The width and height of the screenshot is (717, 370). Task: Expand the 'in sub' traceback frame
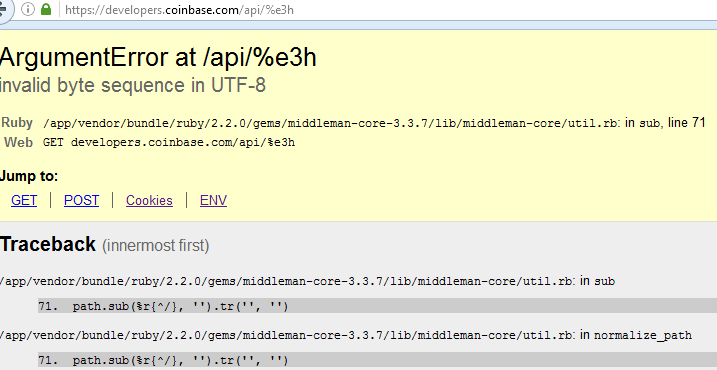click(307, 281)
